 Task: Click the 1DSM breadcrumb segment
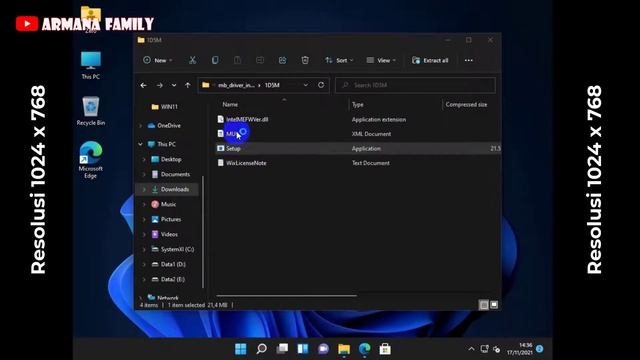(272, 85)
